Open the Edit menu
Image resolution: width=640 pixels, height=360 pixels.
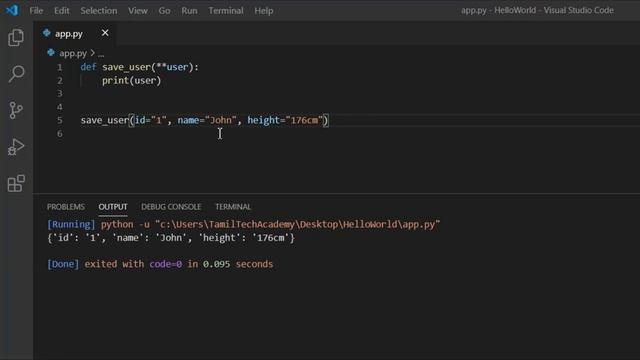tap(62, 11)
